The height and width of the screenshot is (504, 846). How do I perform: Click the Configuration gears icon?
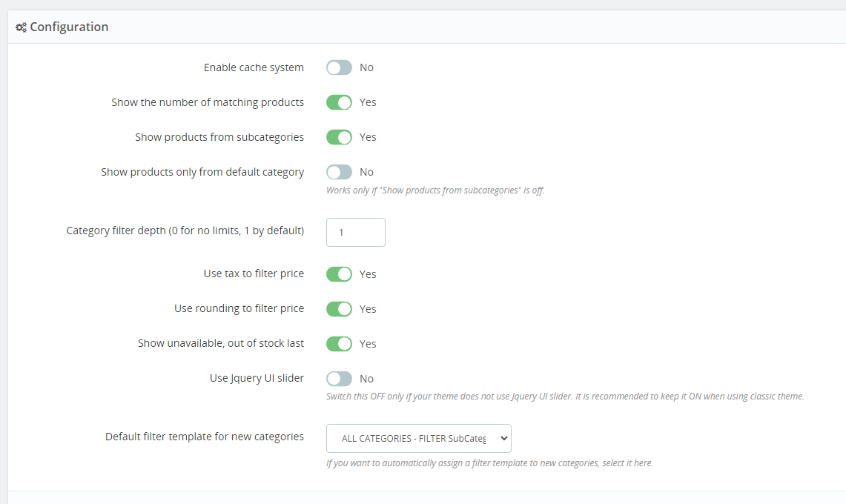click(21, 27)
